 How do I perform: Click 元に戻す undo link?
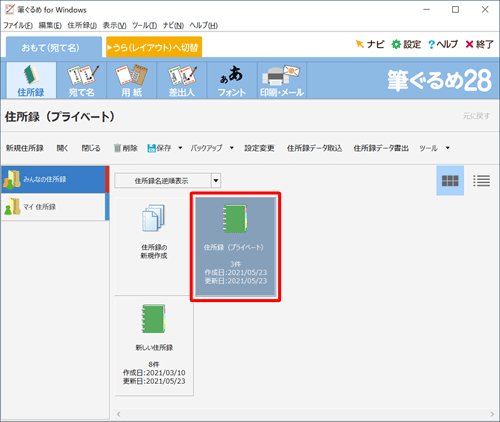tap(476, 116)
